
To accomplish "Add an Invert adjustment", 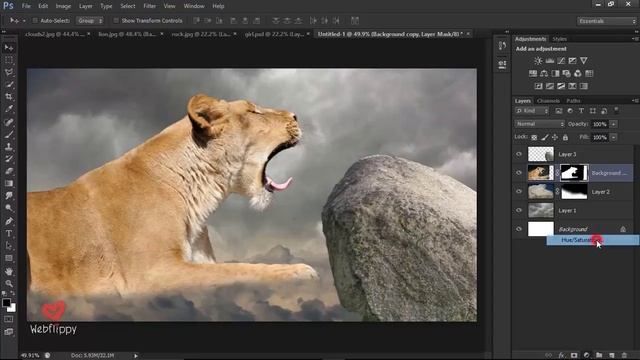I will tap(538, 86).
